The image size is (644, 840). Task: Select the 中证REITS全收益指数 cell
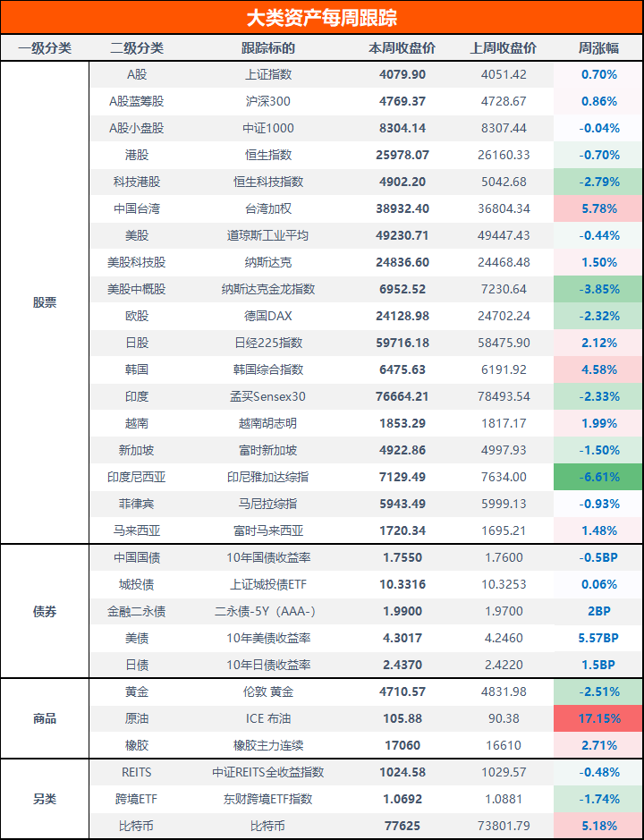[267, 772]
